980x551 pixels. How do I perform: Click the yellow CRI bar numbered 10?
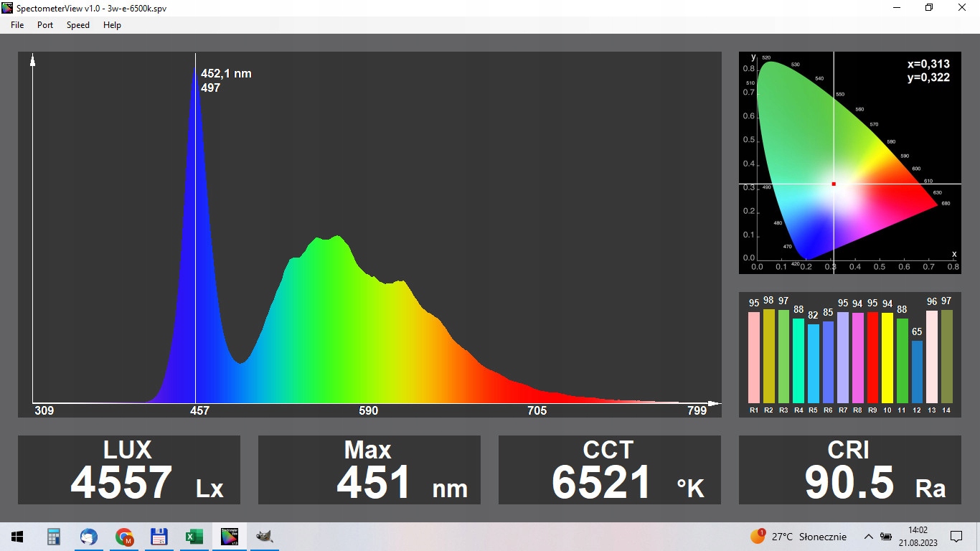point(887,358)
